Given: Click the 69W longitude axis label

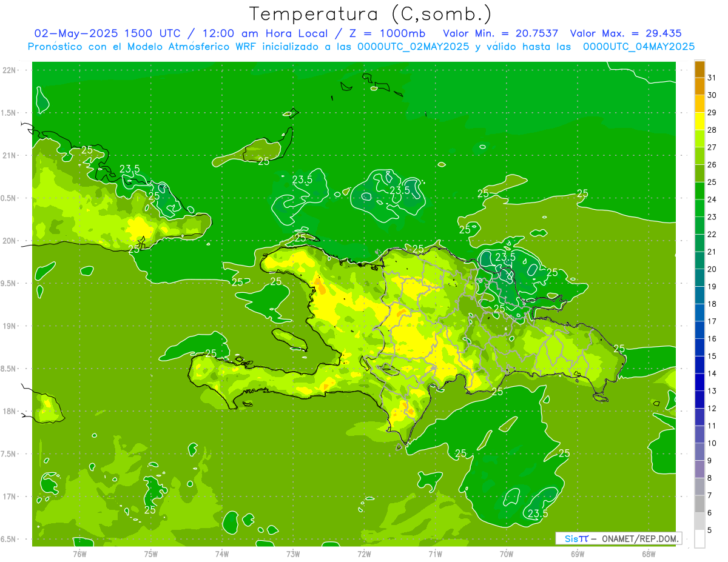Looking at the screenshot, I should tap(578, 554).
